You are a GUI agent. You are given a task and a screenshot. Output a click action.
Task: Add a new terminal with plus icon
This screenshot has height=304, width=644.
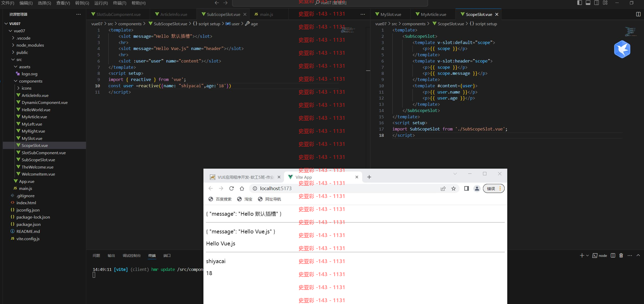(582, 256)
